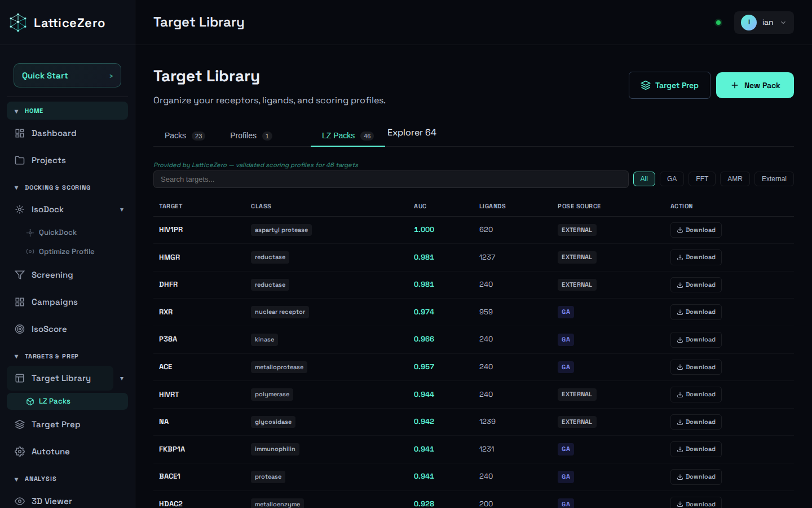This screenshot has width=812, height=508.
Task: Click EXTERNAL badge in HIVRT row
Action: 577,395
